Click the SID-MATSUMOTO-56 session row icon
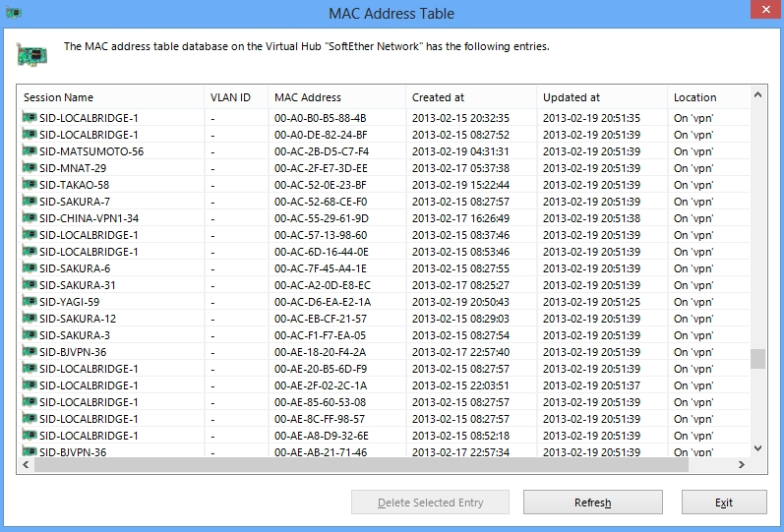Image resolution: width=784 pixels, height=532 pixels. tap(29, 151)
